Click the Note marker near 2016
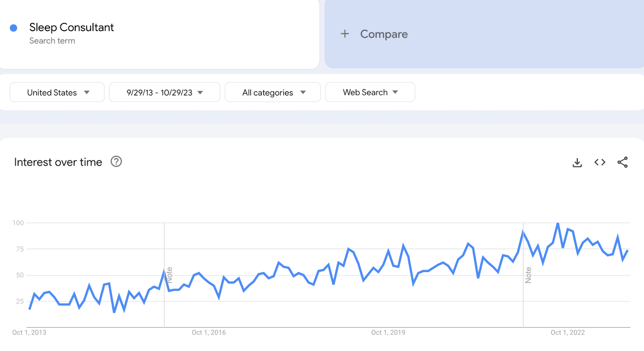Viewport: 644px width, 351px height. (169, 275)
